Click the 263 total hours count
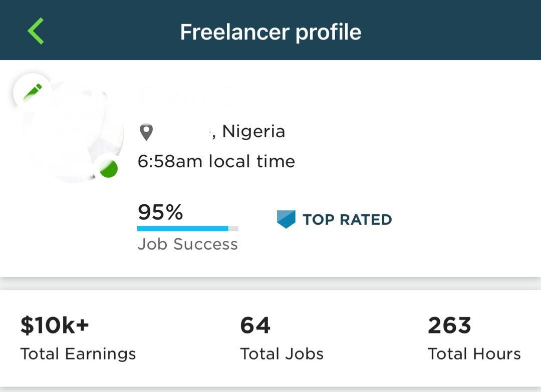 click(449, 325)
